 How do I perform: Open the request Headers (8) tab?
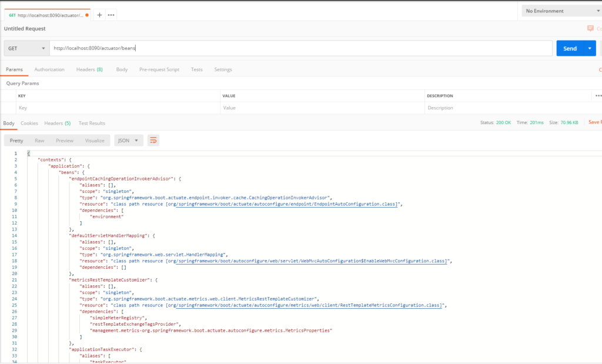click(89, 69)
